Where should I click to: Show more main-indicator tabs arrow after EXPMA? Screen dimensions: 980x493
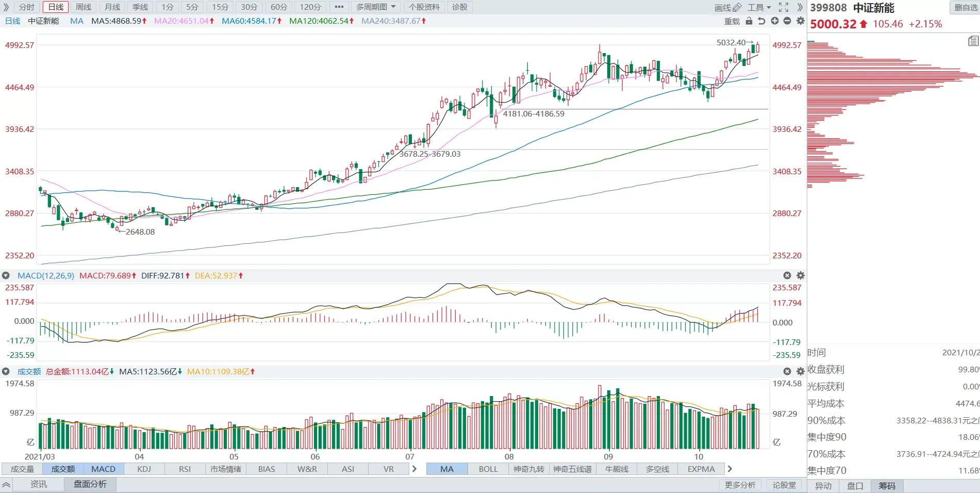(729, 469)
